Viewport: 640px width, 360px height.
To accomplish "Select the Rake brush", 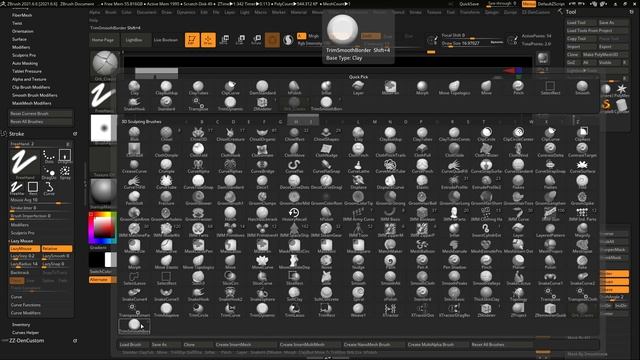I will click(x=582, y=262).
